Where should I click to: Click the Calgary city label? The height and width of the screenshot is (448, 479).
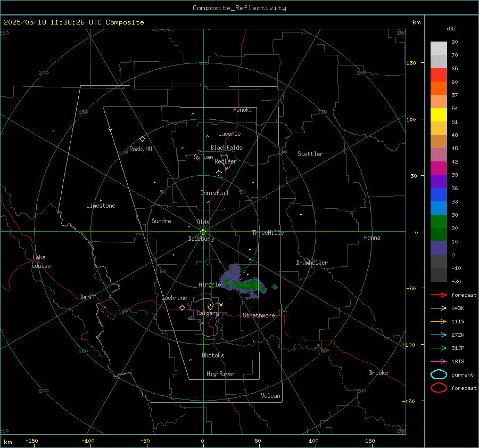[x=208, y=313]
